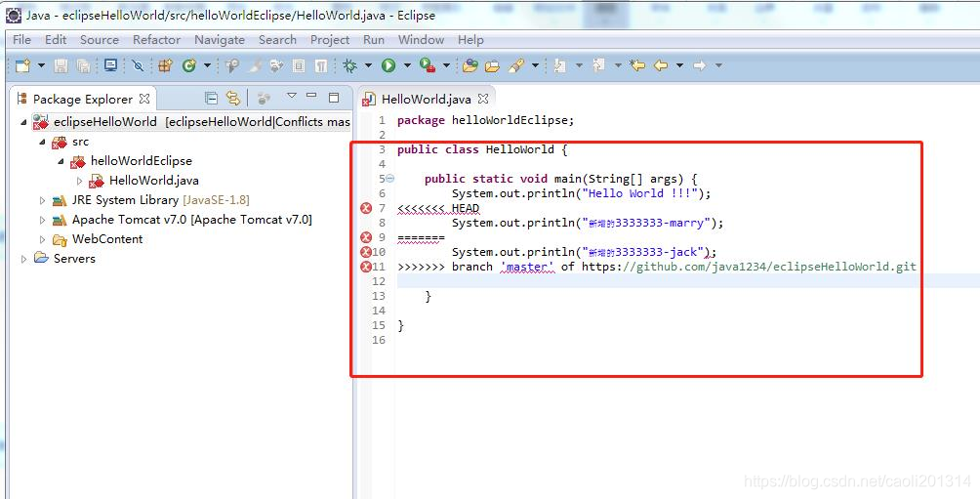Viewport: 980px width, 499px height.
Task: Click the Save disk icon
Action: coord(61,65)
